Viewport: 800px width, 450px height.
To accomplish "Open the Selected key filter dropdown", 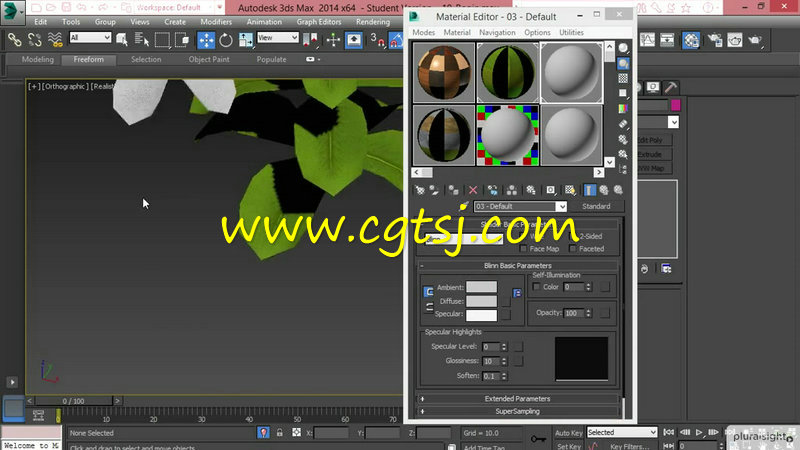I will 622,432.
